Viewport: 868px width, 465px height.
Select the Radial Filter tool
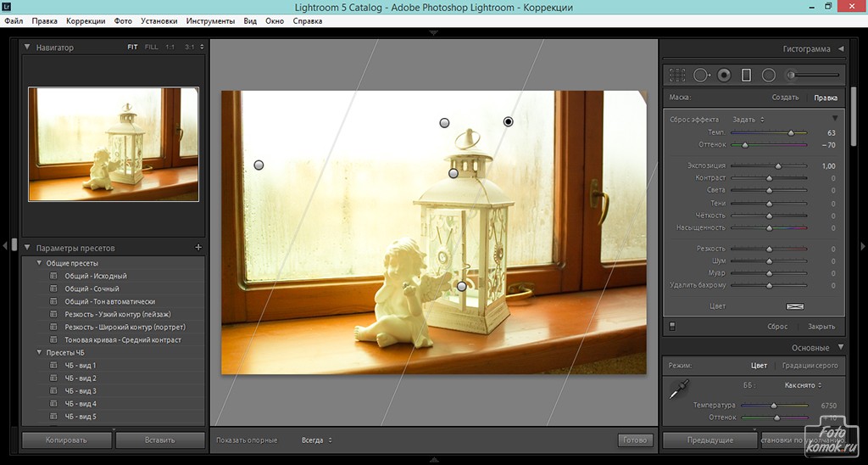pos(768,75)
